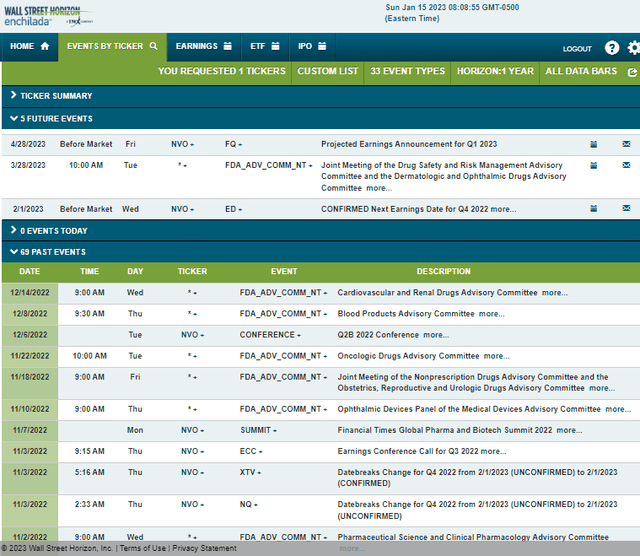The image size is (640, 556).
Task: Add the 4/28/2023 earnings event to calendar
Action: point(593,144)
